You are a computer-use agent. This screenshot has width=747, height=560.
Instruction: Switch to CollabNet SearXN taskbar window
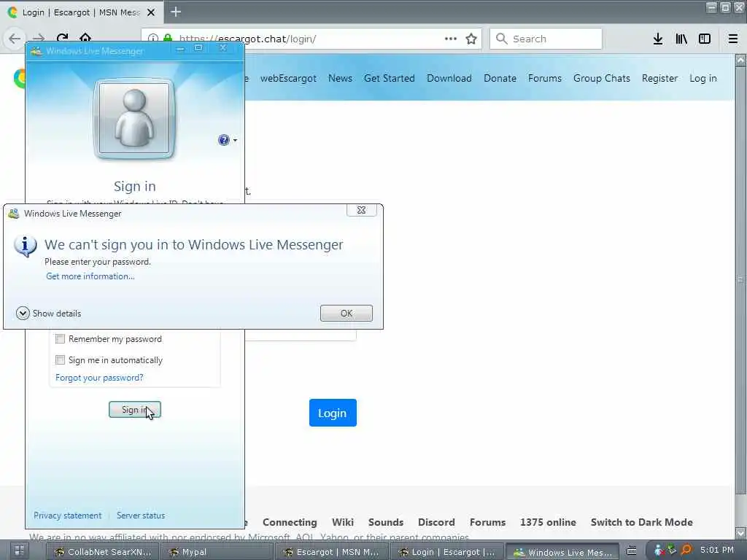pyautogui.click(x=102, y=552)
